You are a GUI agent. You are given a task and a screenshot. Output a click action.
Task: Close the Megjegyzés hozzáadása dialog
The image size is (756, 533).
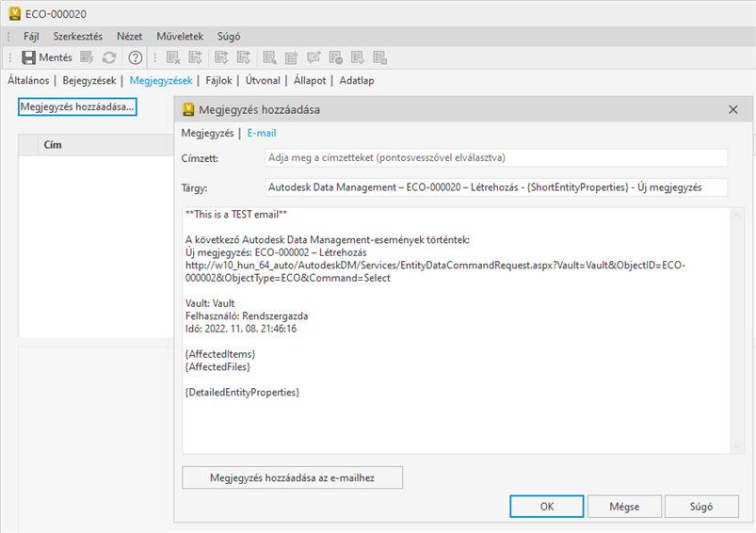733,109
